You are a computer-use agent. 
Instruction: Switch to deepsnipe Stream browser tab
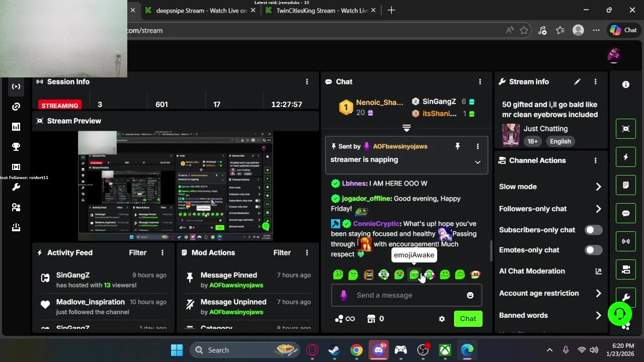pyautogui.click(x=199, y=11)
